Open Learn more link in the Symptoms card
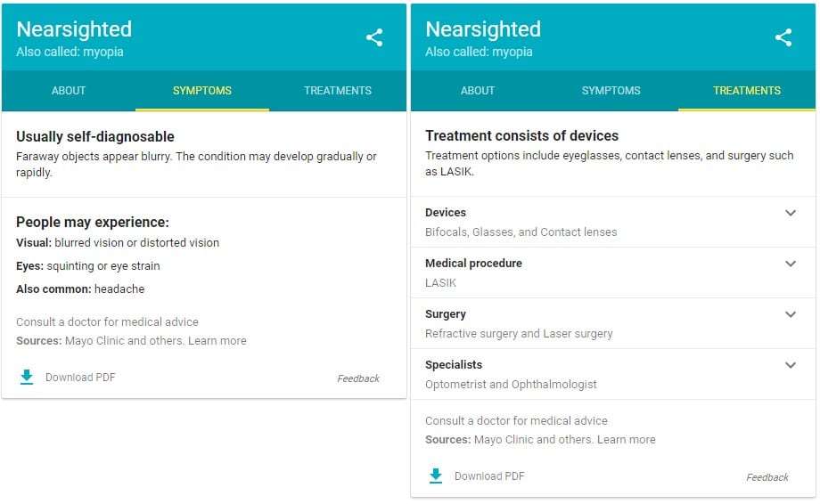Image resolution: width=820 pixels, height=504 pixels. coord(217,341)
